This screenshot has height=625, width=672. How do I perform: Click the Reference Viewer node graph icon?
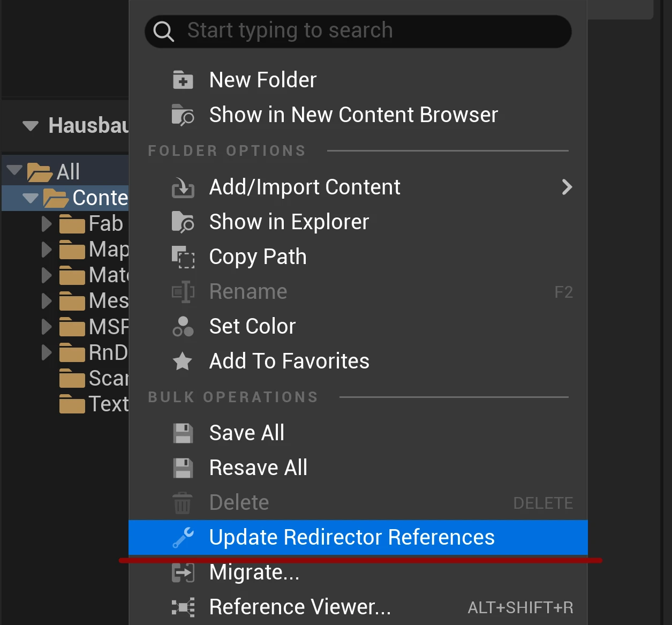pos(183,607)
